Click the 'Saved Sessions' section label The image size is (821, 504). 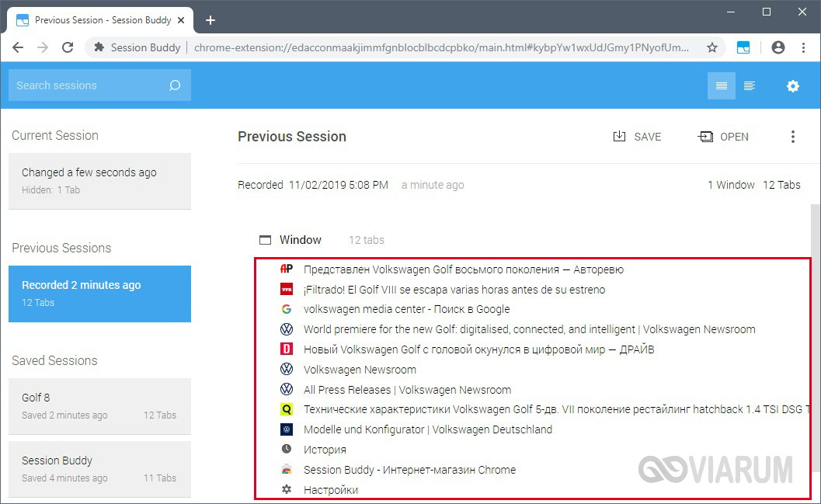point(54,360)
